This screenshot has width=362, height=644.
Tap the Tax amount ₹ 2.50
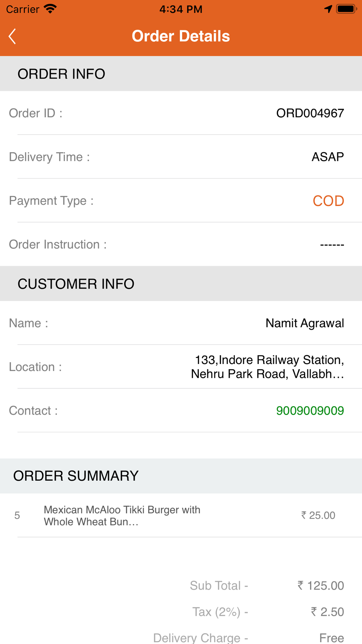pyautogui.click(x=327, y=612)
